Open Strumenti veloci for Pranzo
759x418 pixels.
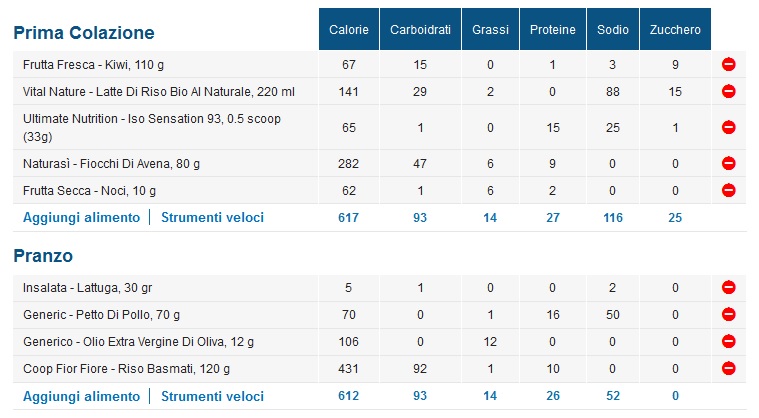pos(213,396)
